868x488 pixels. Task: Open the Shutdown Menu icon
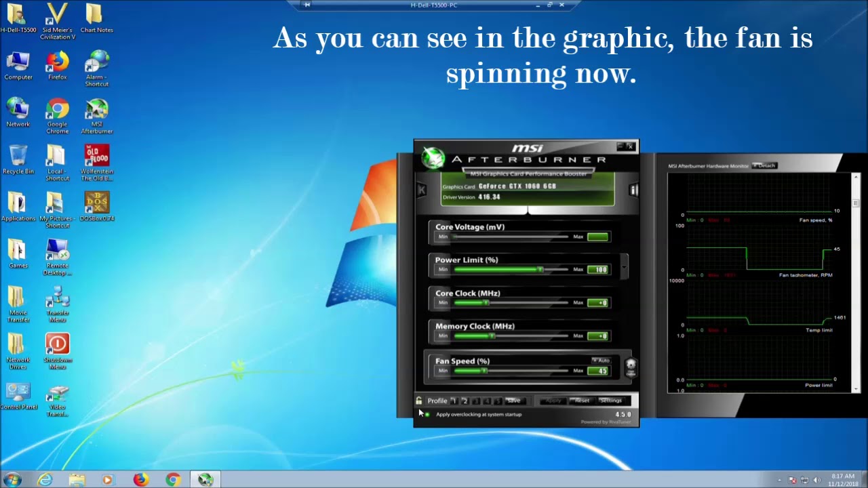pos(57,352)
